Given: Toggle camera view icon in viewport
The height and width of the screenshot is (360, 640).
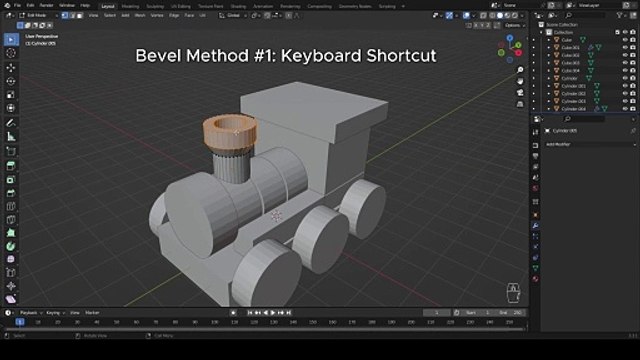Looking at the screenshot, I should [520, 93].
